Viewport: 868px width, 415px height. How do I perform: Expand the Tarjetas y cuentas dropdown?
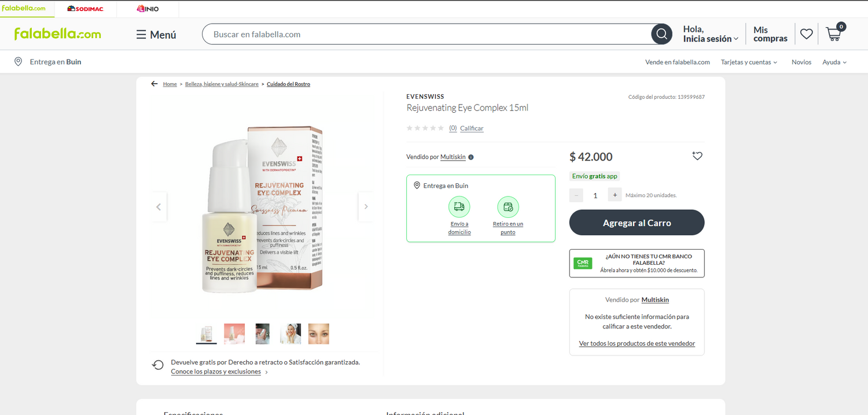[x=749, y=62]
